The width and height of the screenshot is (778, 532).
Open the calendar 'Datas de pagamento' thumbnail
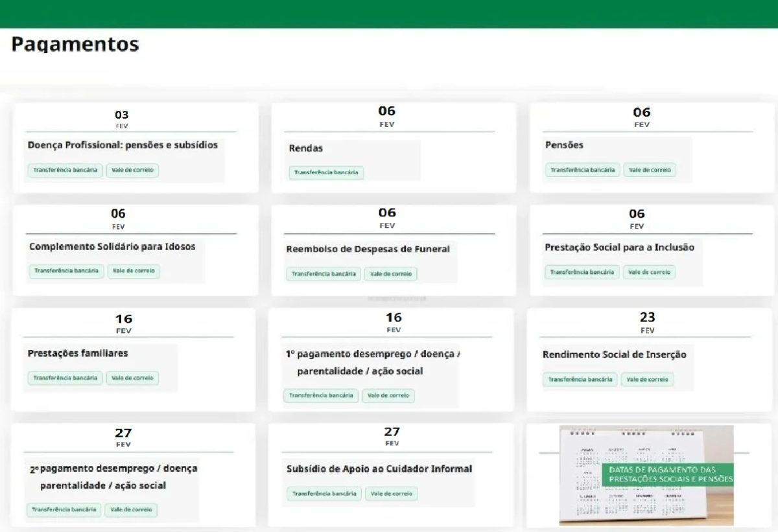click(x=646, y=475)
